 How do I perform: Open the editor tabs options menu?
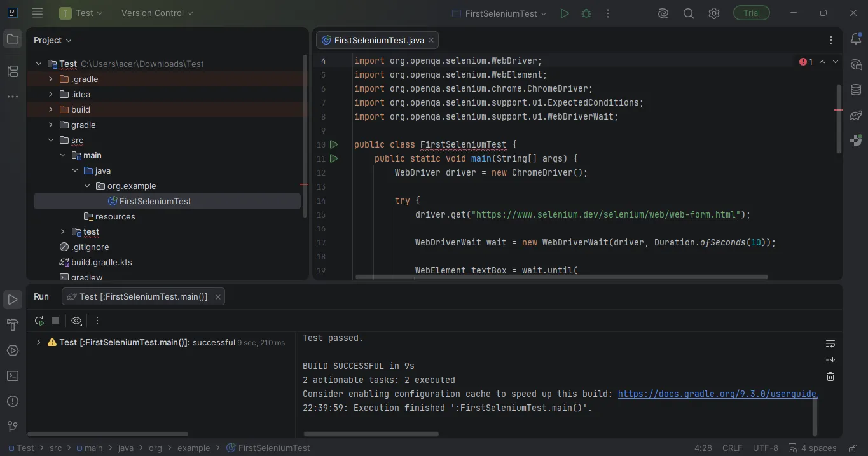(830, 40)
